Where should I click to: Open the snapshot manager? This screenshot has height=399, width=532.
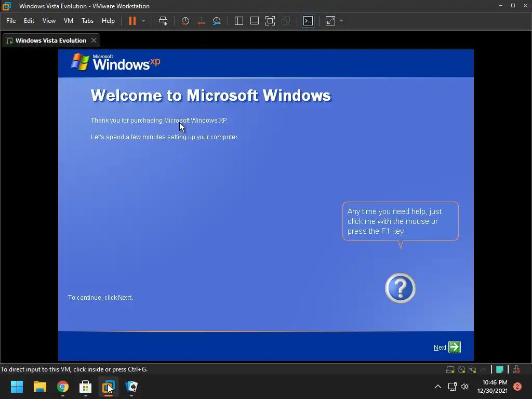point(217,21)
